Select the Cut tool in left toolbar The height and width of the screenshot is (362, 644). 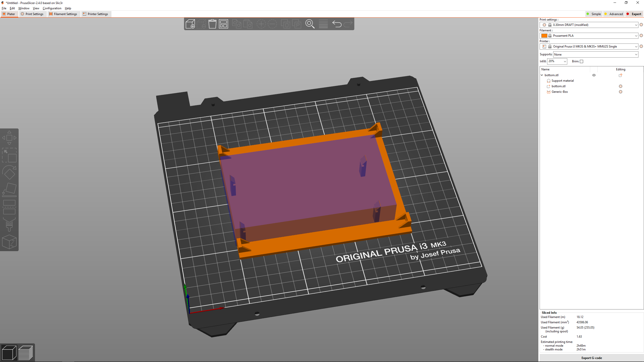click(x=9, y=207)
